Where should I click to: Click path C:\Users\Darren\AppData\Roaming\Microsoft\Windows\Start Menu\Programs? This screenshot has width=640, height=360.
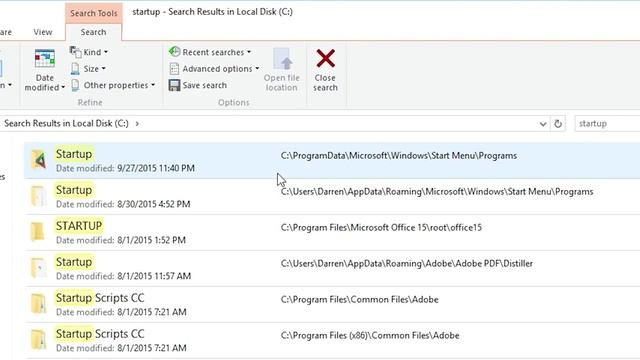[x=437, y=191]
